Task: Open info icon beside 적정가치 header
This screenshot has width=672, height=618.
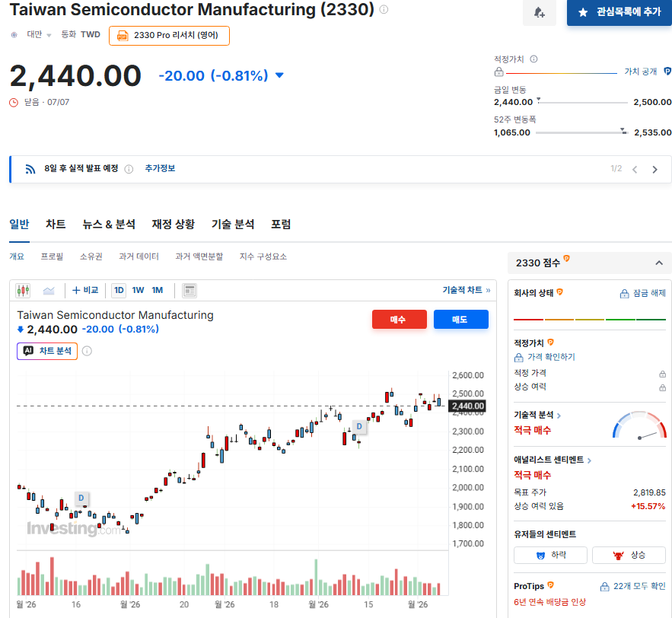Action: pyautogui.click(x=533, y=59)
